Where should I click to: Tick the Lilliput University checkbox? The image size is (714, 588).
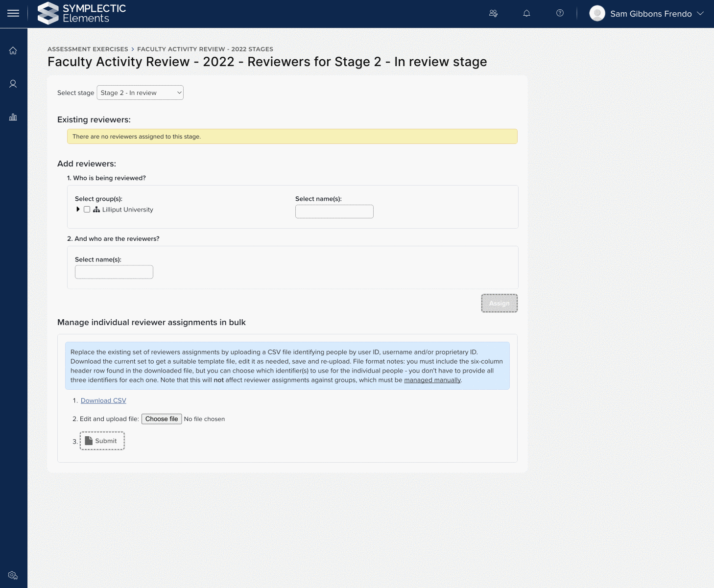pyautogui.click(x=87, y=210)
